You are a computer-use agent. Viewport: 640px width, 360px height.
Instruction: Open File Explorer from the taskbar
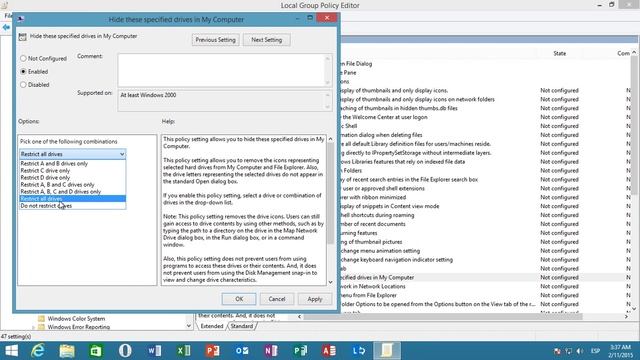[67, 351]
